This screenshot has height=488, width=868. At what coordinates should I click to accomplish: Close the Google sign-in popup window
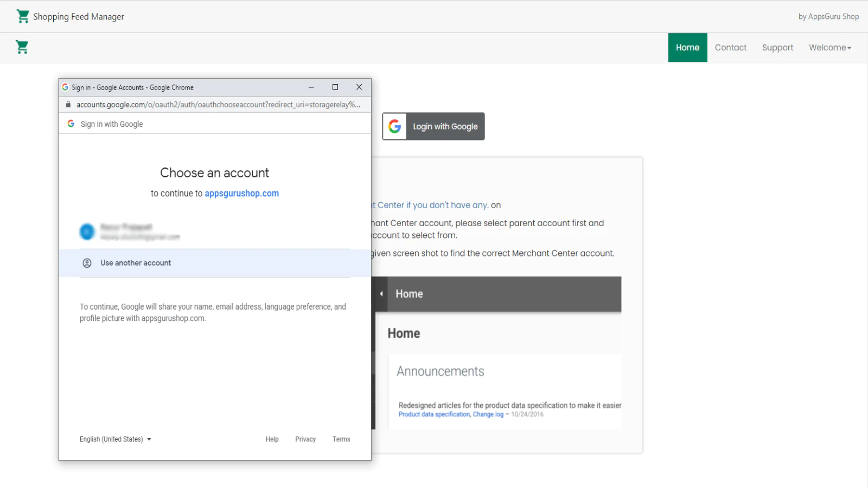tap(359, 87)
